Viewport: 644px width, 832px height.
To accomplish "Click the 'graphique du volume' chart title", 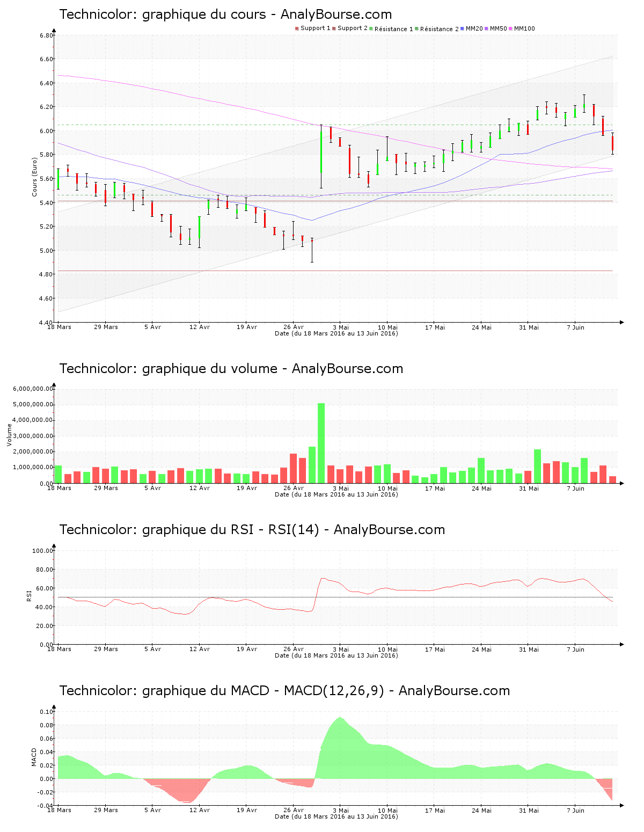I will coord(231,369).
